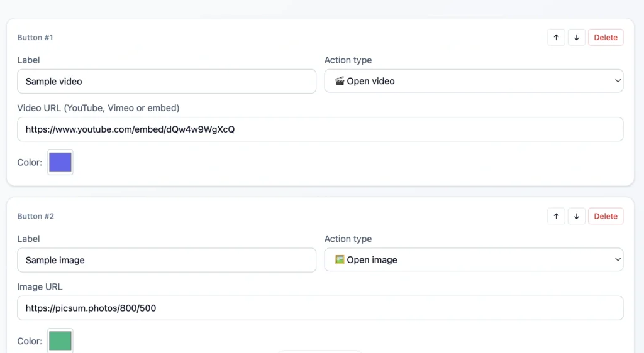Focus the YouTube embed Video URL field
The width and height of the screenshot is (644, 353).
click(320, 129)
